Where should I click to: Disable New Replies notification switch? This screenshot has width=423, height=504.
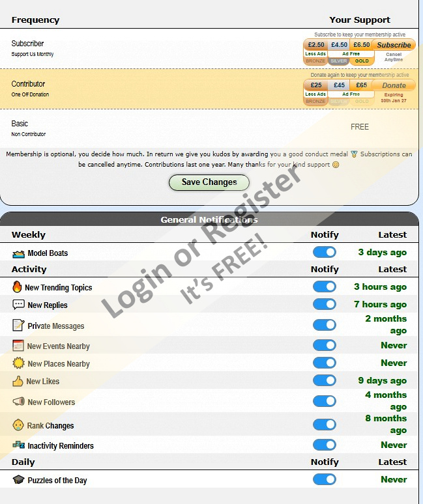pos(324,304)
